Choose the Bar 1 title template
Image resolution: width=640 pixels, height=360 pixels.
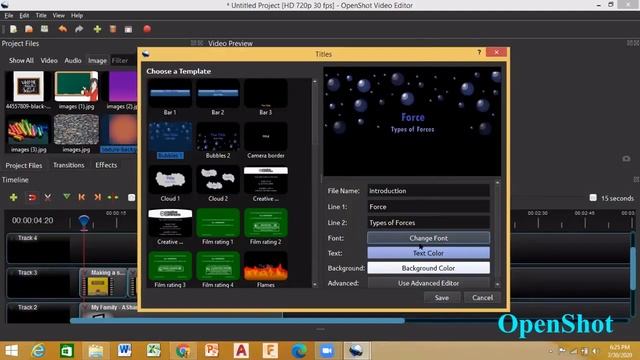(170, 98)
